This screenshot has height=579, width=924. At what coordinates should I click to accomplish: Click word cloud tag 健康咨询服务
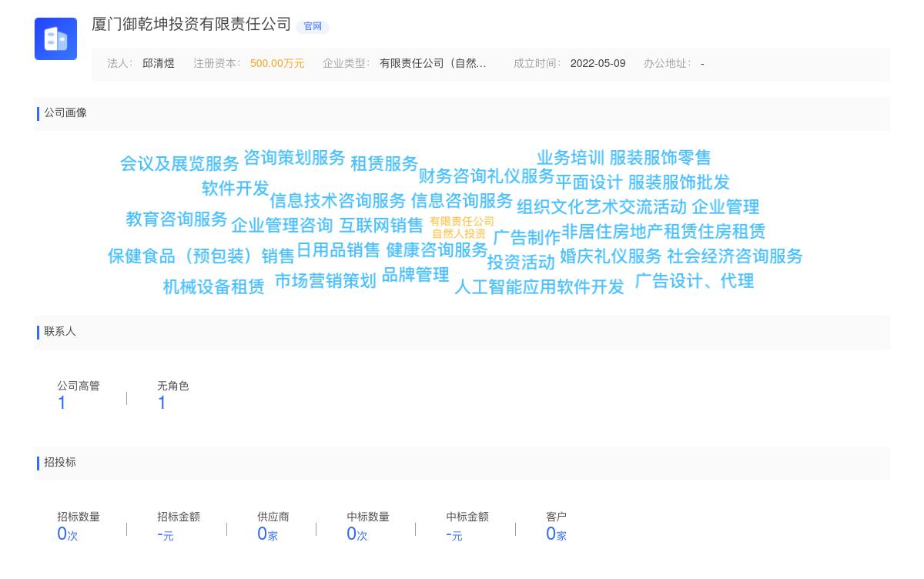coord(437,250)
